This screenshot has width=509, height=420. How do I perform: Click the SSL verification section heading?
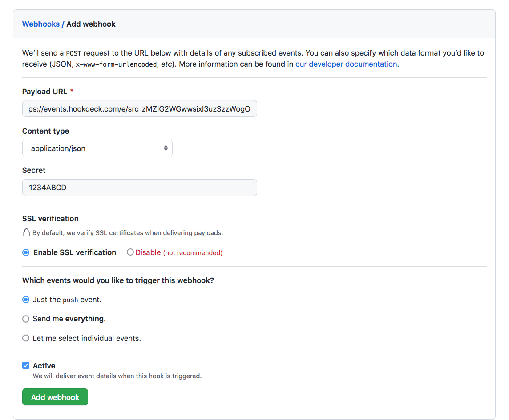coord(50,218)
